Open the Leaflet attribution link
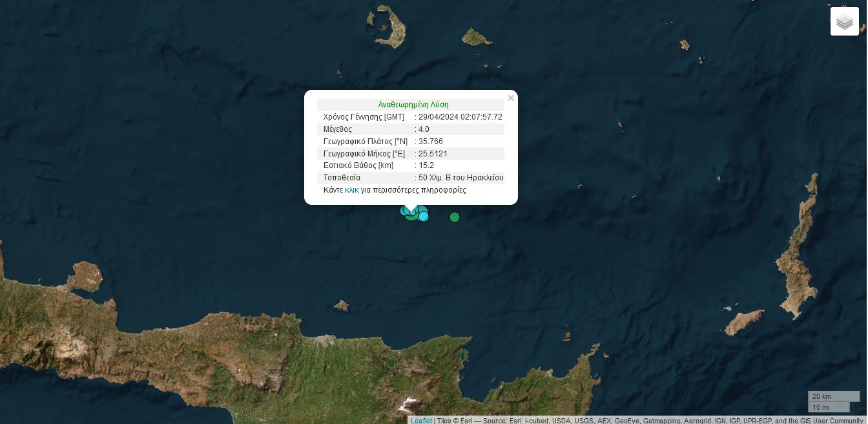 coord(421,421)
